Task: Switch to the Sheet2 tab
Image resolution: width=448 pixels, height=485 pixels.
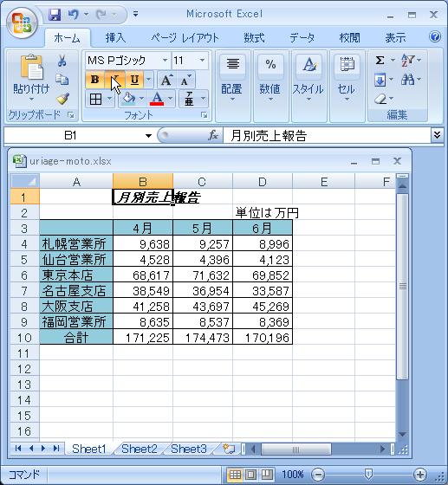Action: pyautogui.click(x=140, y=449)
